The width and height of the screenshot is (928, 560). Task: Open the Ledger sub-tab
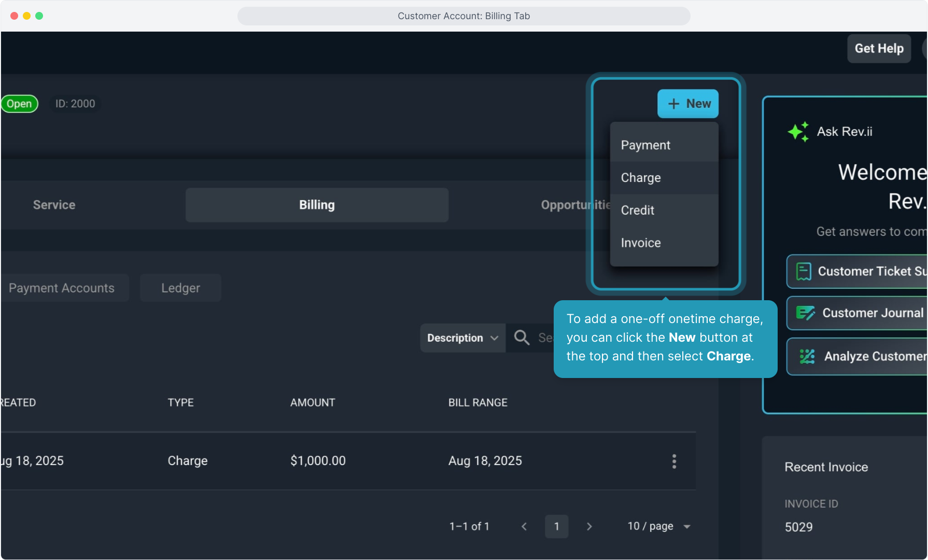click(180, 288)
